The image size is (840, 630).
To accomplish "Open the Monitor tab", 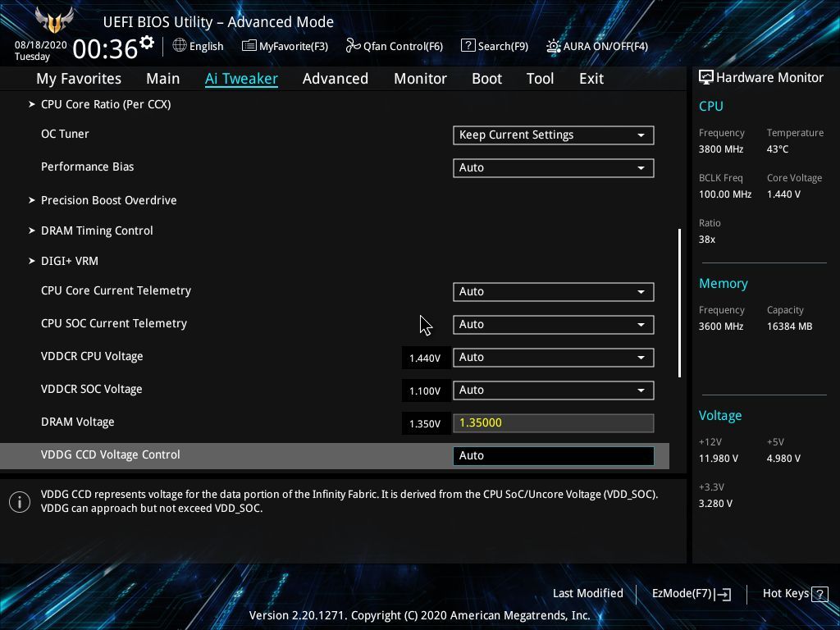I will (421, 79).
